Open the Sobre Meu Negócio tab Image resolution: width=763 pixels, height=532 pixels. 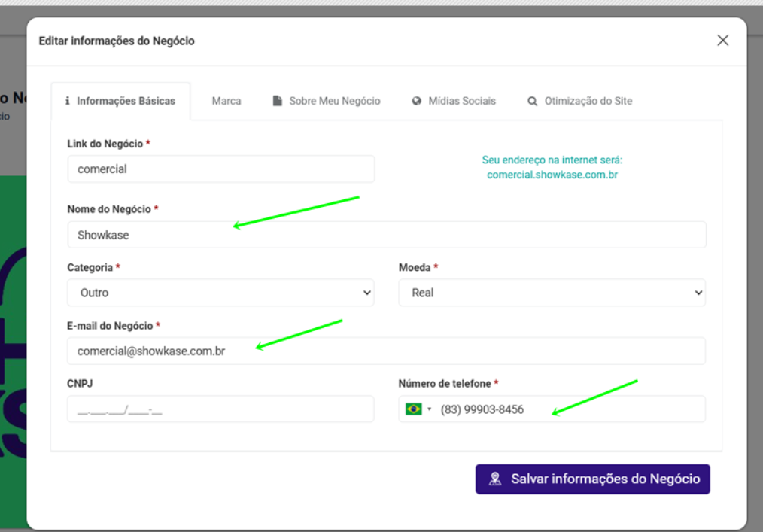coord(327,101)
